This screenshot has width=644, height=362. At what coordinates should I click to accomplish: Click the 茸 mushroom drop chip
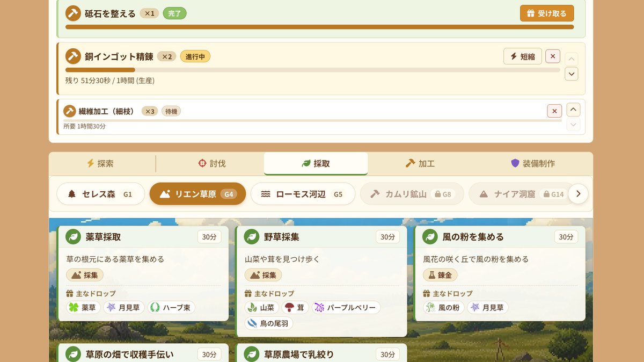point(295,308)
